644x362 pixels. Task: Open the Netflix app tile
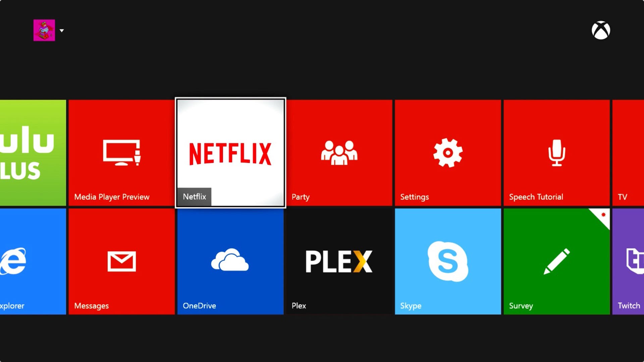point(230,153)
